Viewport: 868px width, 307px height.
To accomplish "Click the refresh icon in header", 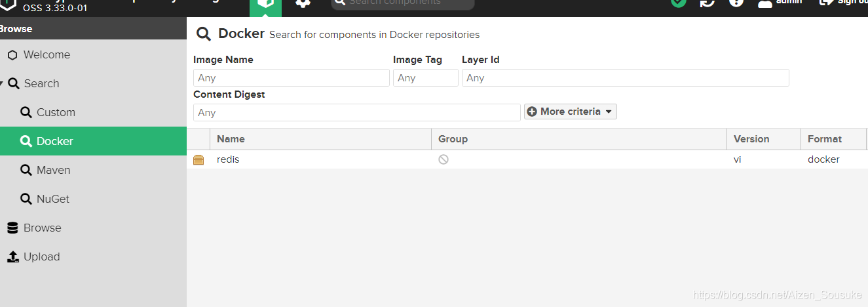I will point(708,3).
